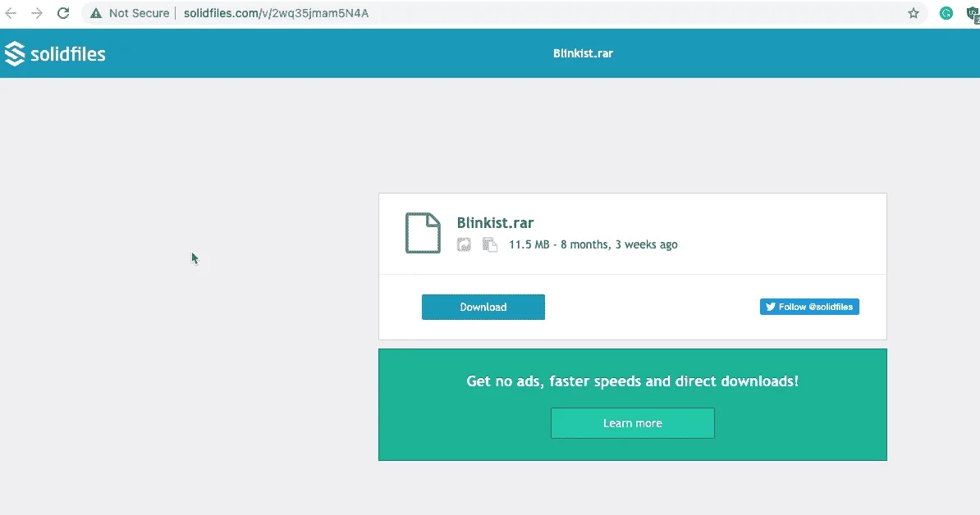
Task: Open the shield extension icon in toolbar
Action: (x=973, y=14)
